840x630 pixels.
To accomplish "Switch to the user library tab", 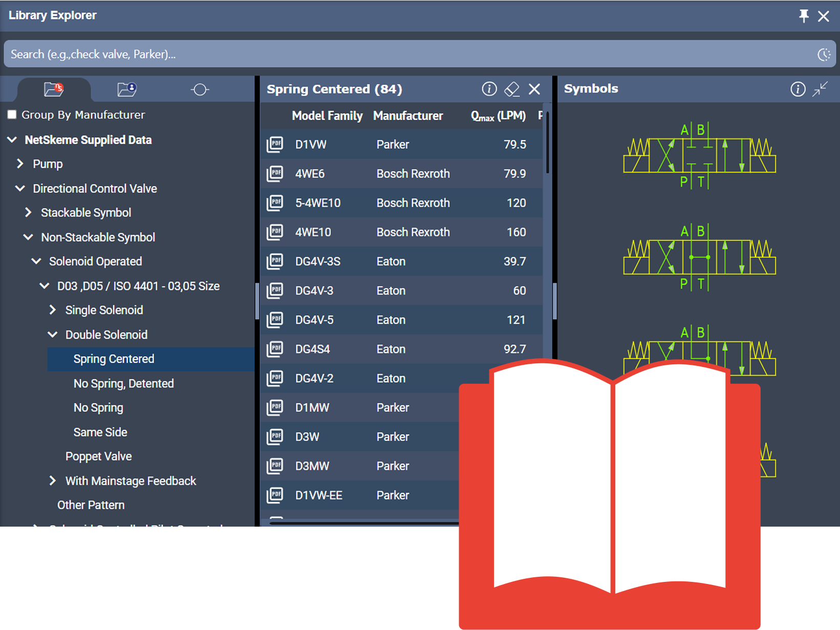I will coord(126,89).
